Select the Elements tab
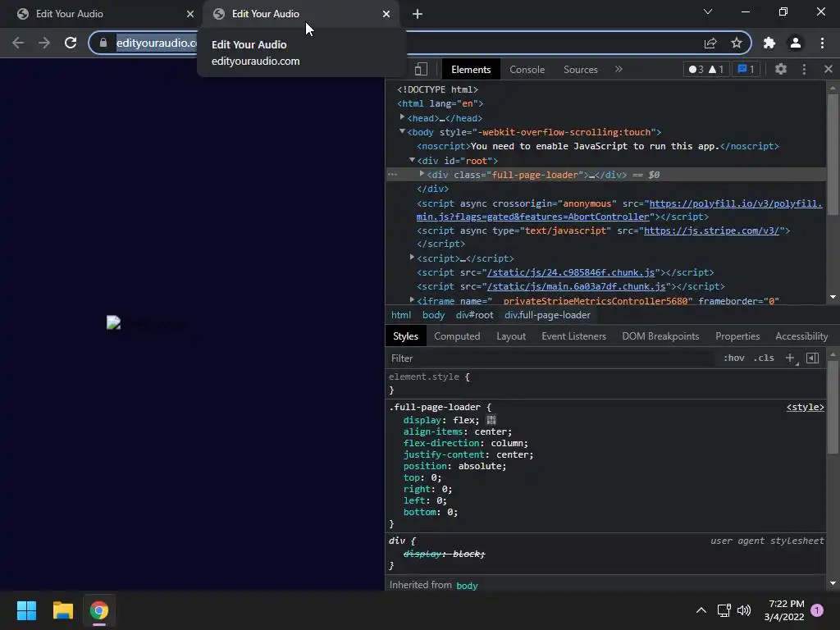The image size is (840, 630). (471, 69)
